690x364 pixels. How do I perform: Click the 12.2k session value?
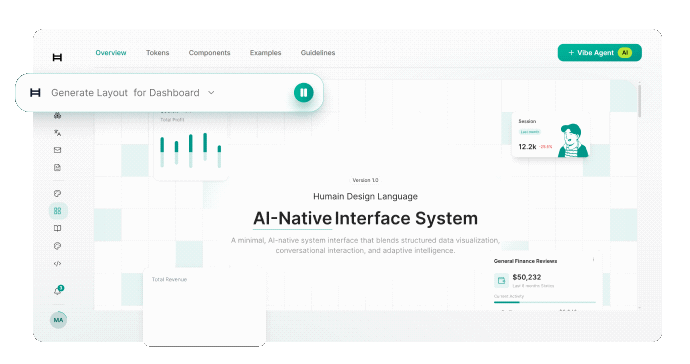pos(527,147)
